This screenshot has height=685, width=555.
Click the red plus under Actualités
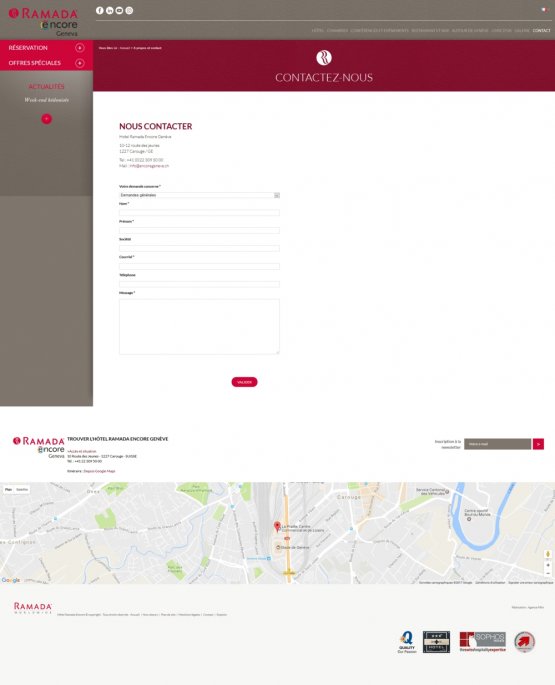[46, 119]
